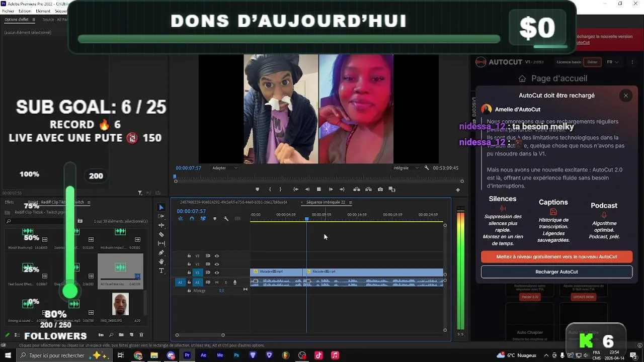Click the Program Monitor Add Marker button
644x362 pixels.
point(258,190)
